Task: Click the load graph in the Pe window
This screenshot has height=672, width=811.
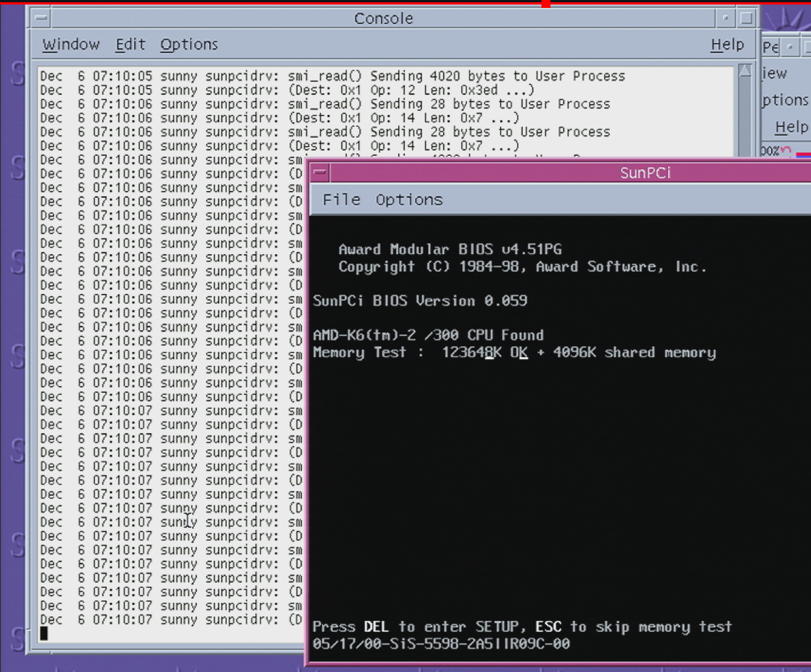Action: (x=788, y=152)
